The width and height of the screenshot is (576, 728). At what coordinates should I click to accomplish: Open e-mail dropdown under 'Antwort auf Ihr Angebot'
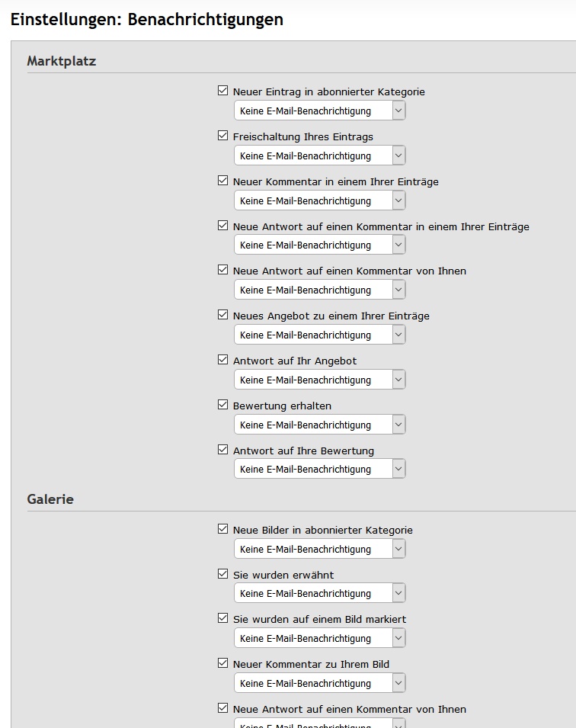(319, 380)
